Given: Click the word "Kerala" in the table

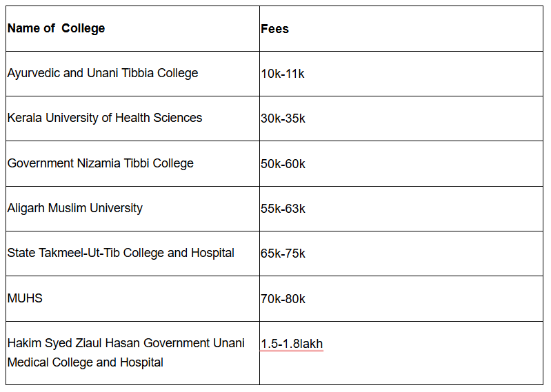Looking at the screenshot, I should [25, 118].
